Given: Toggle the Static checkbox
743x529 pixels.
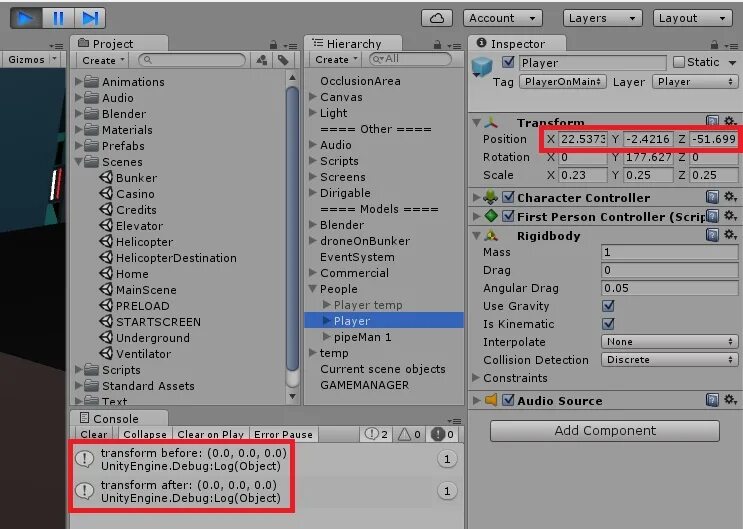Looking at the screenshot, I should tap(679, 62).
